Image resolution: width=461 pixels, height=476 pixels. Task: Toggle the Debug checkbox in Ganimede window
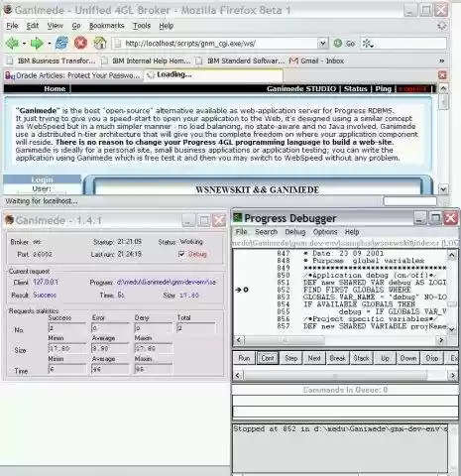pyautogui.click(x=181, y=254)
